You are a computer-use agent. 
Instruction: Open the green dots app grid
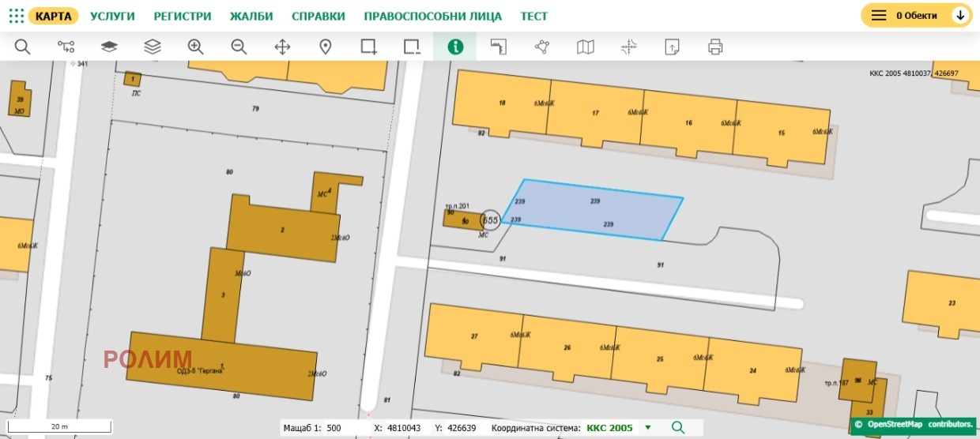point(16,16)
